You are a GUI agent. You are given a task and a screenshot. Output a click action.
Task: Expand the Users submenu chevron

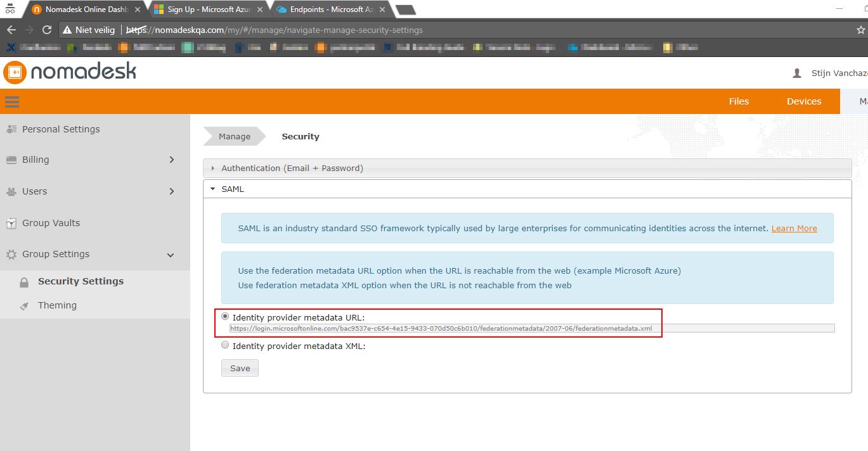click(x=171, y=191)
